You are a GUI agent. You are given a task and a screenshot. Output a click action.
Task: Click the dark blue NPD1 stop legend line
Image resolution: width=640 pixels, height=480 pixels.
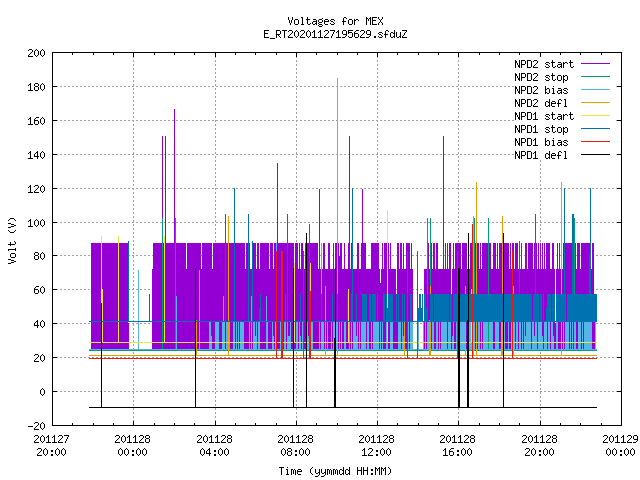coord(595,129)
